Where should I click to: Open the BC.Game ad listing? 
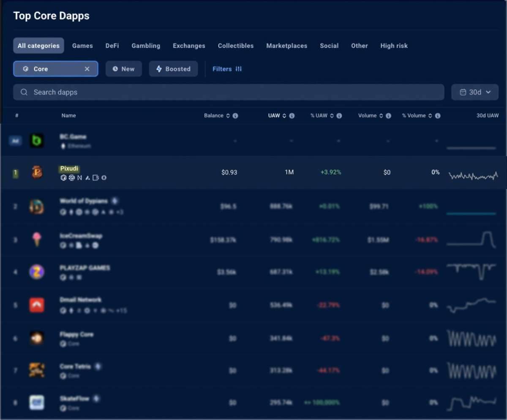(73, 137)
